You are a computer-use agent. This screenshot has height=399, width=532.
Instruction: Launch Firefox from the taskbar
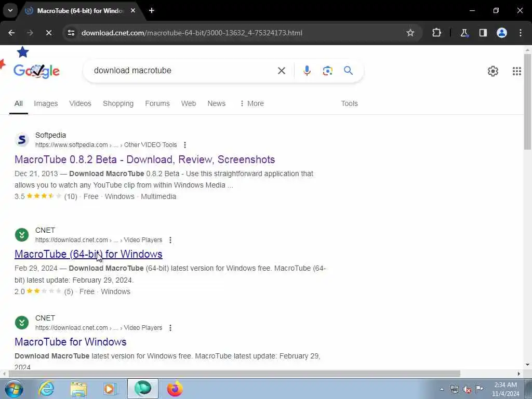tap(175, 389)
